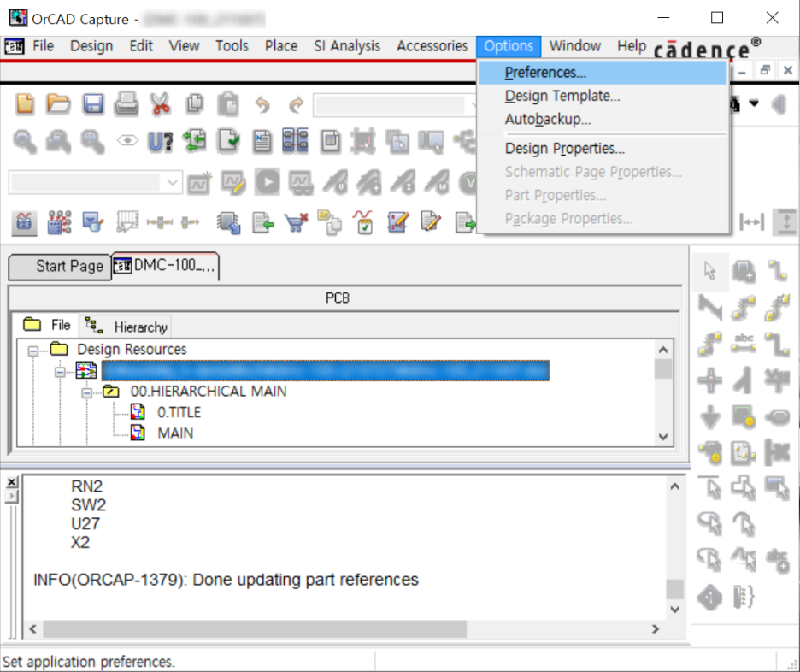Open the Window menu
This screenshot has width=800, height=672.
tap(575, 46)
